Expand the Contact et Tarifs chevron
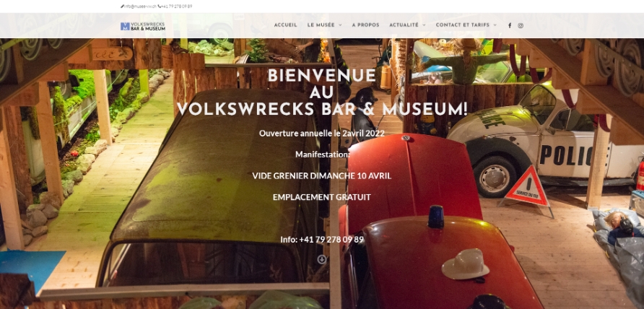644x309 pixels. click(x=495, y=25)
